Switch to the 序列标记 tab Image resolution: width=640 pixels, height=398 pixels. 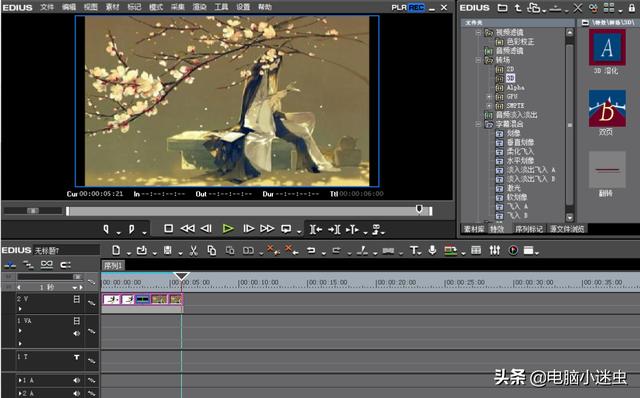(529, 229)
